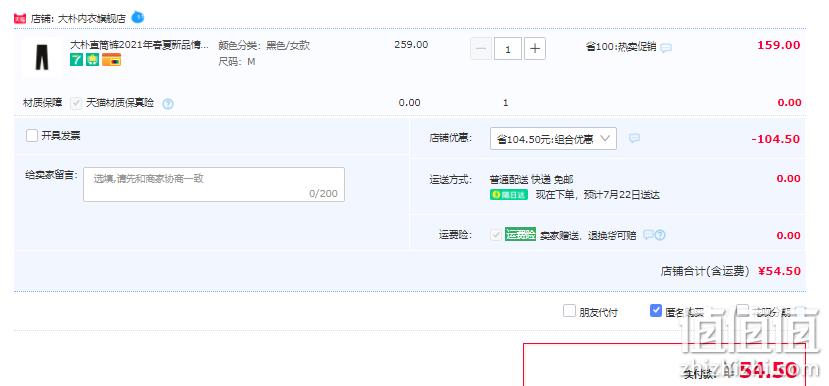This screenshot has width=829, height=386.
Task: Click the store total ¥54.50
Action: tap(779, 271)
